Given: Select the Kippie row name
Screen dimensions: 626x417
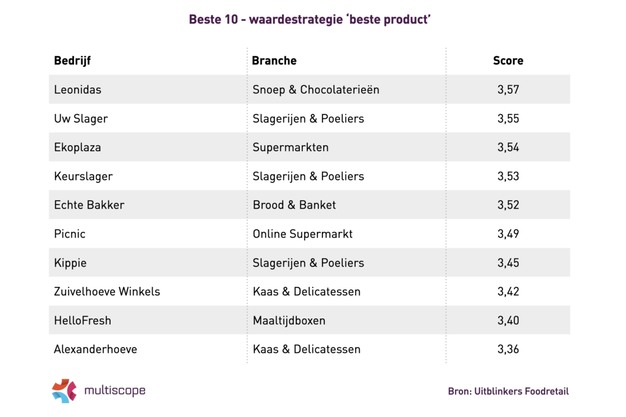Looking at the screenshot, I should coord(71,263).
